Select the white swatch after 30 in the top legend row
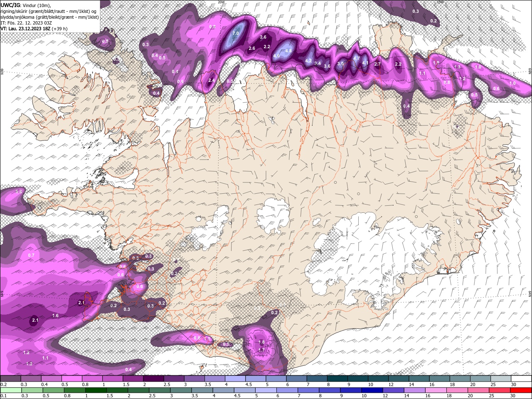 (522, 379)
